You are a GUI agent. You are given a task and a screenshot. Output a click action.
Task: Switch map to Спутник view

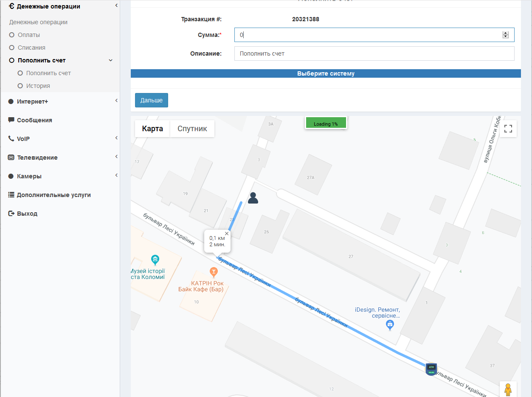[192, 129]
